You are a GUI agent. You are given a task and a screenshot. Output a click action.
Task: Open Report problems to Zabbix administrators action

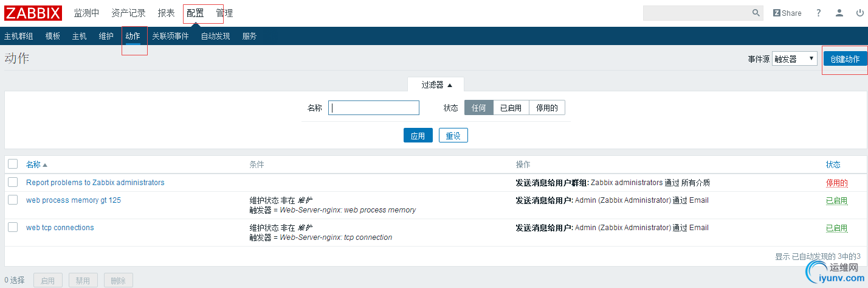pos(95,182)
